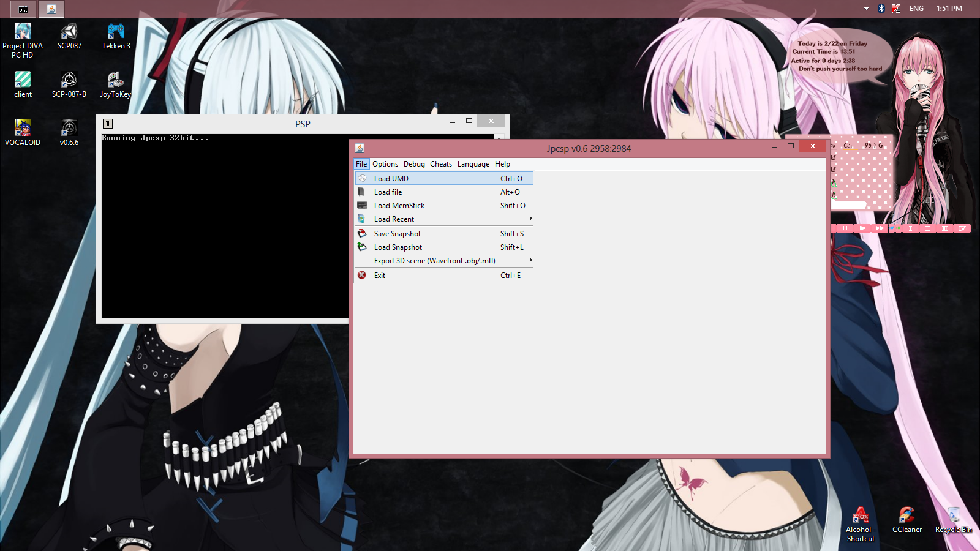
Task: Choose Load Snapshot menu entry
Action: click(x=444, y=247)
